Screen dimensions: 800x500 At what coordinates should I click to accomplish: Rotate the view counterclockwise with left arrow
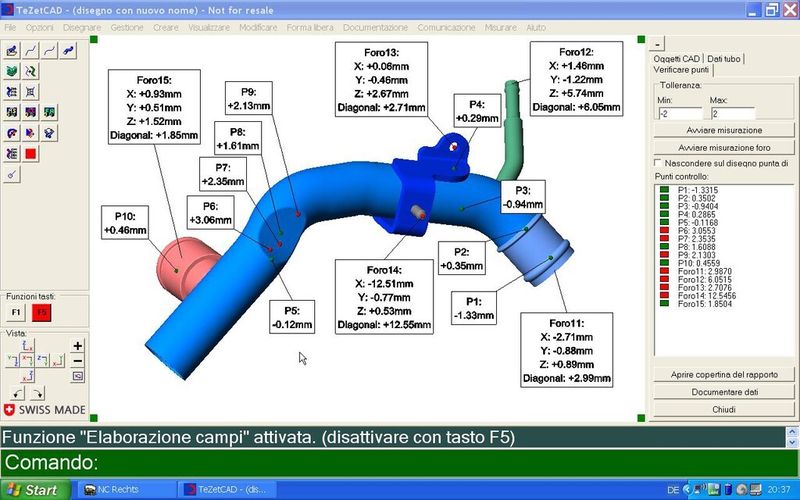pyautogui.click(x=18, y=393)
